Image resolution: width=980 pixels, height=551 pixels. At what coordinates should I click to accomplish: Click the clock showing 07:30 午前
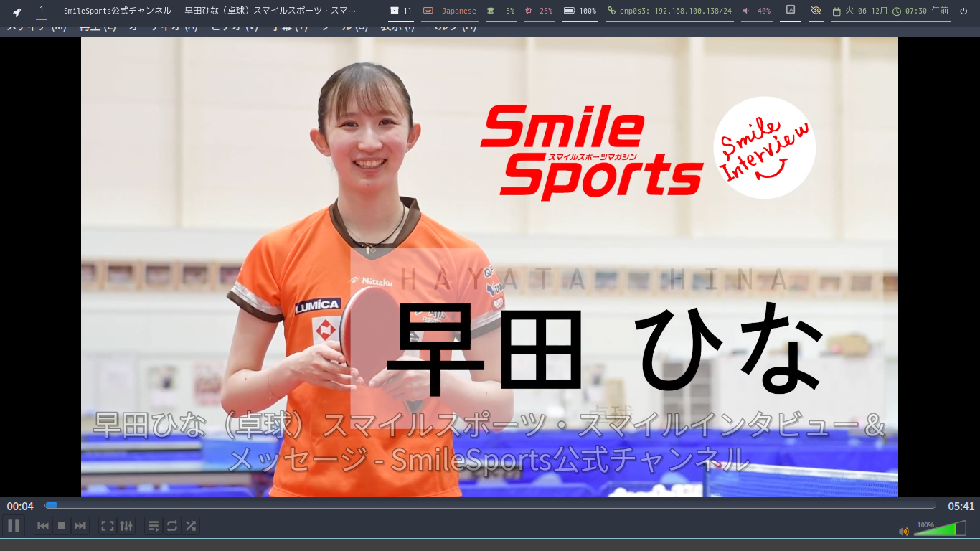coord(920,11)
